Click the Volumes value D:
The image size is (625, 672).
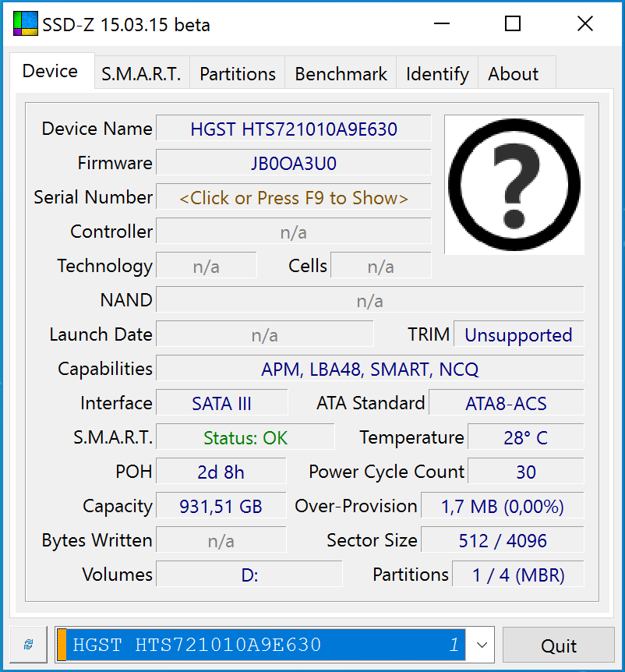click(249, 575)
